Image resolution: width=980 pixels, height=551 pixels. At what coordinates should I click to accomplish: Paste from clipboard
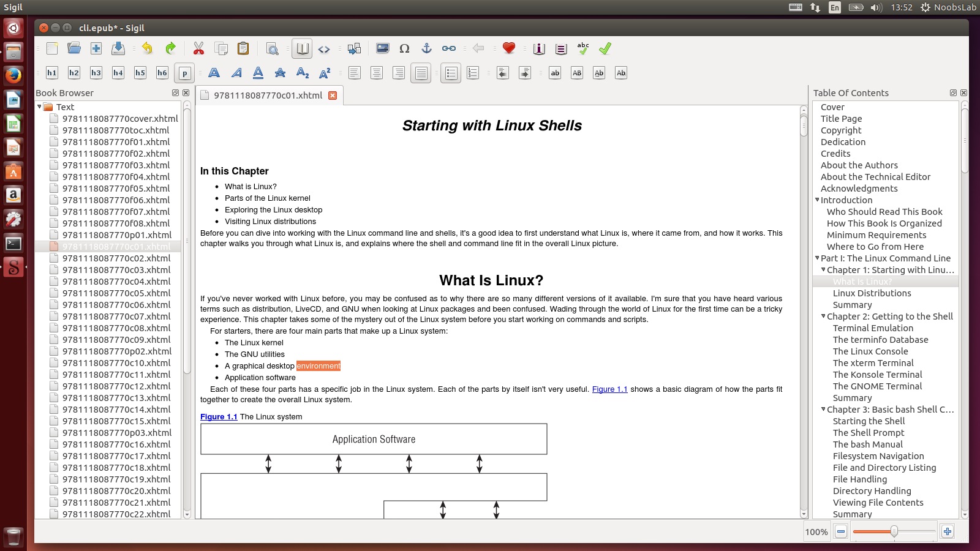pos(243,48)
